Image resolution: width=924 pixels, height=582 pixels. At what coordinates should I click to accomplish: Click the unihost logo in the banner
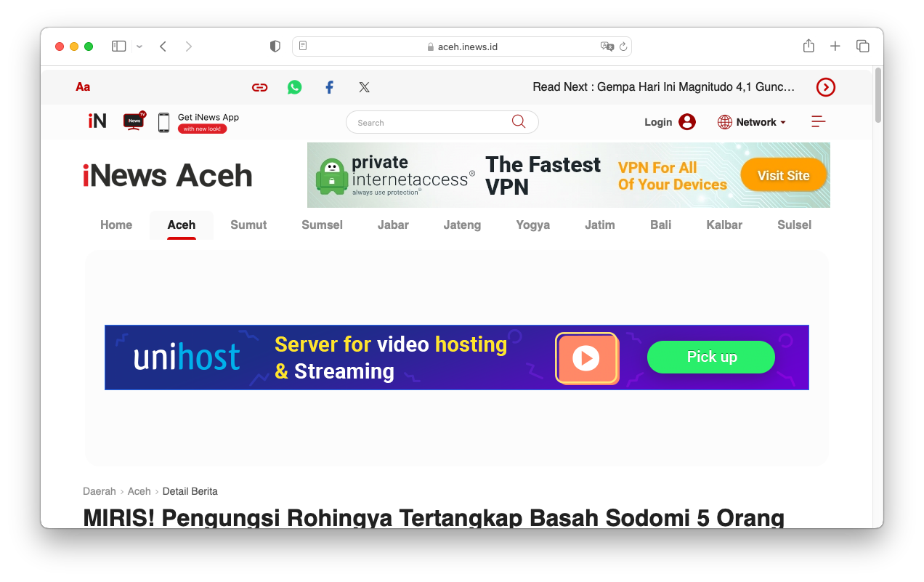(187, 357)
